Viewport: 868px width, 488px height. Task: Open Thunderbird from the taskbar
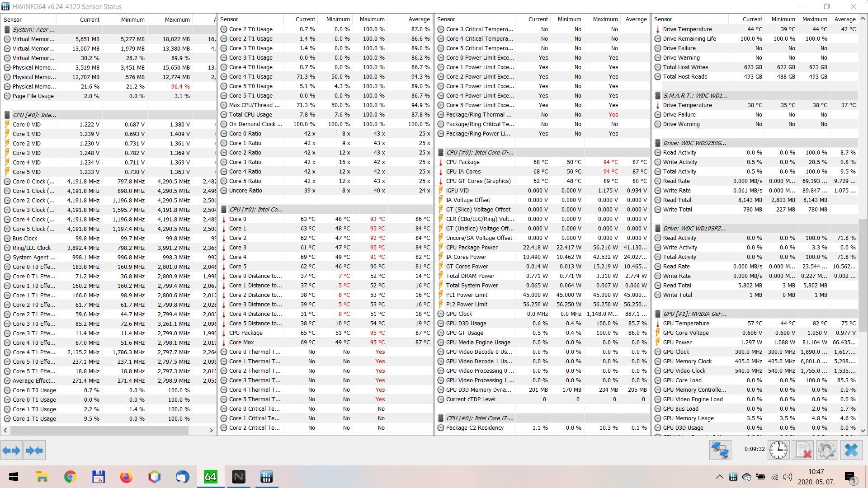182,477
